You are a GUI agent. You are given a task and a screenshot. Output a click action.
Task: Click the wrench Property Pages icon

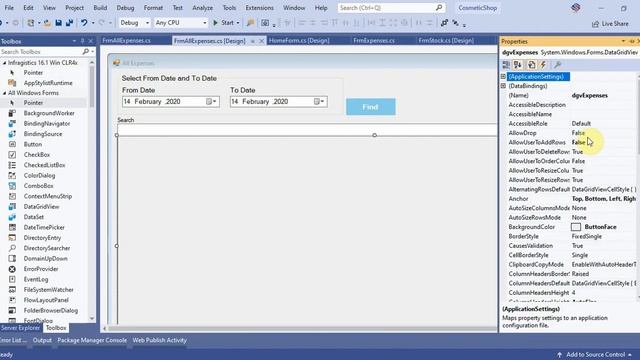click(558, 64)
